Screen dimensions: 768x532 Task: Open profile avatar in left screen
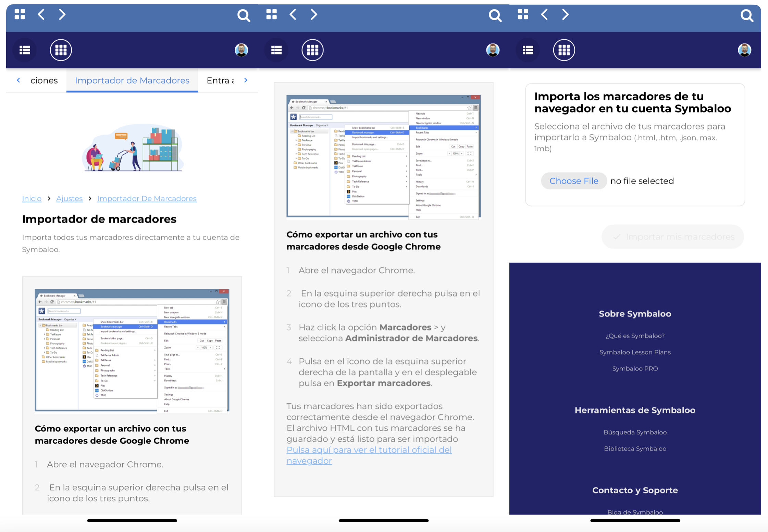(x=241, y=50)
